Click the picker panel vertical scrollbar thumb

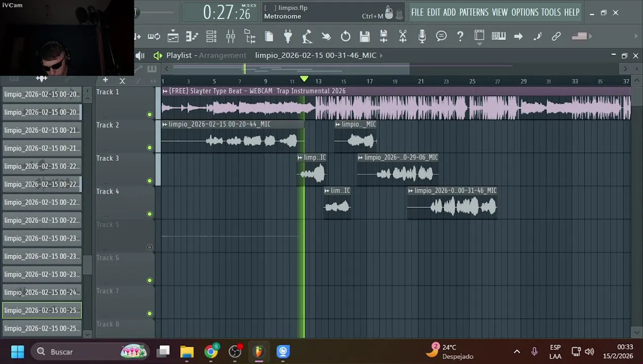coord(87,265)
